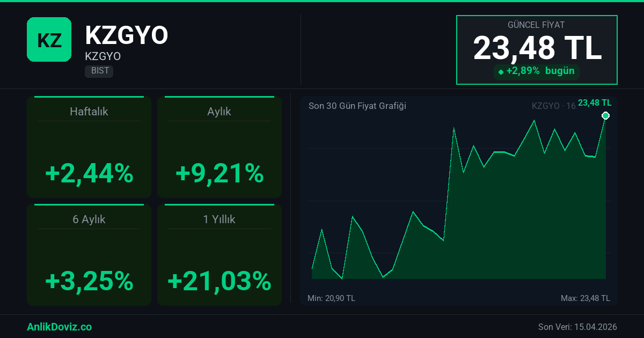Choose the 1 Yıllık card header
The height and width of the screenshot is (338, 644).
[219, 219]
